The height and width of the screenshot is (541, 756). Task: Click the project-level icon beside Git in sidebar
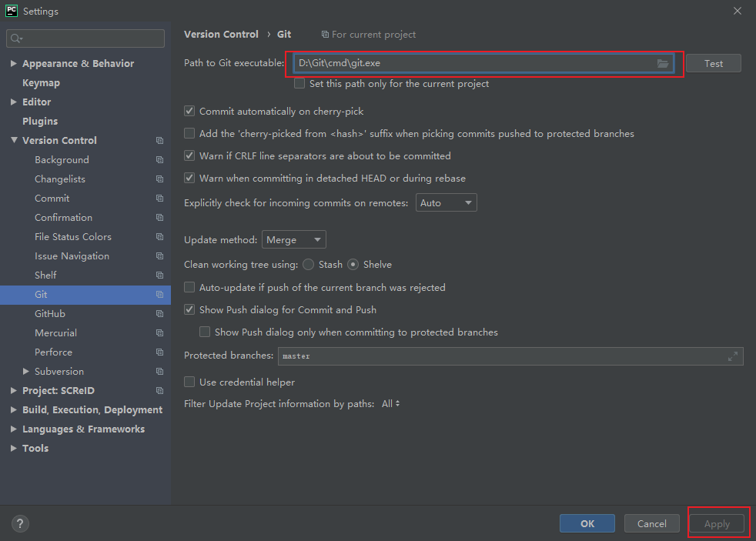pyautogui.click(x=159, y=294)
